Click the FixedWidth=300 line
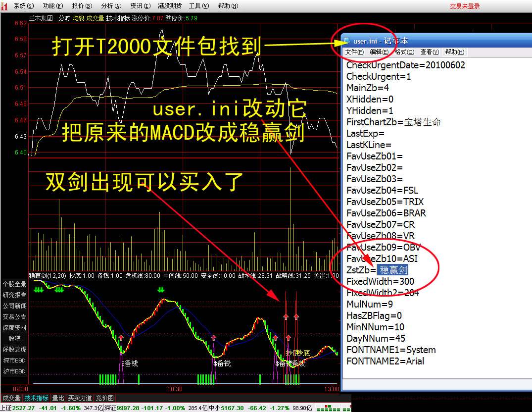The width and height of the screenshot is (532, 412). (380, 282)
